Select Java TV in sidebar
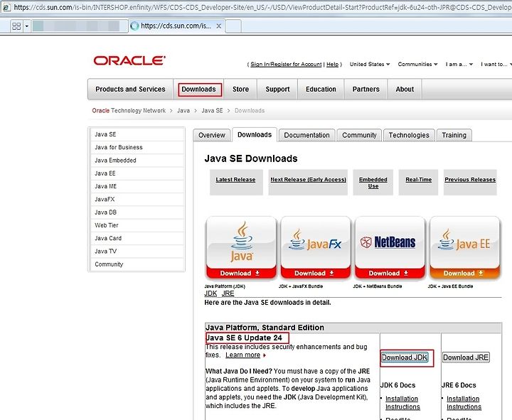512x420 pixels. (137, 252)
